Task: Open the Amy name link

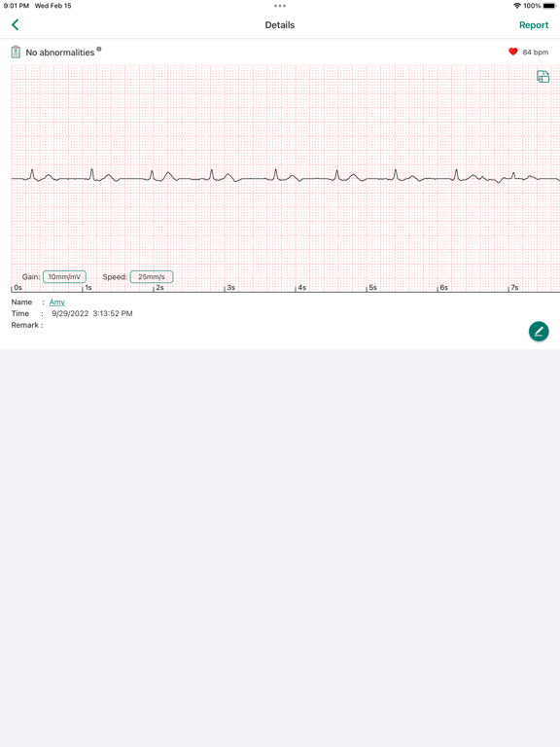Action: tap(56, 302)
